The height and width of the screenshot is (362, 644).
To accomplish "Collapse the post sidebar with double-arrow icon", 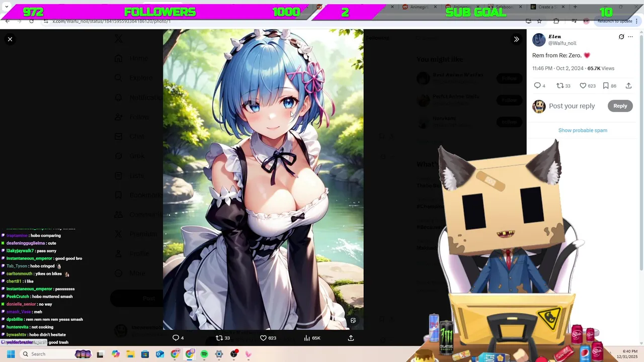I will pyautogui.click(x=516, y=39).
